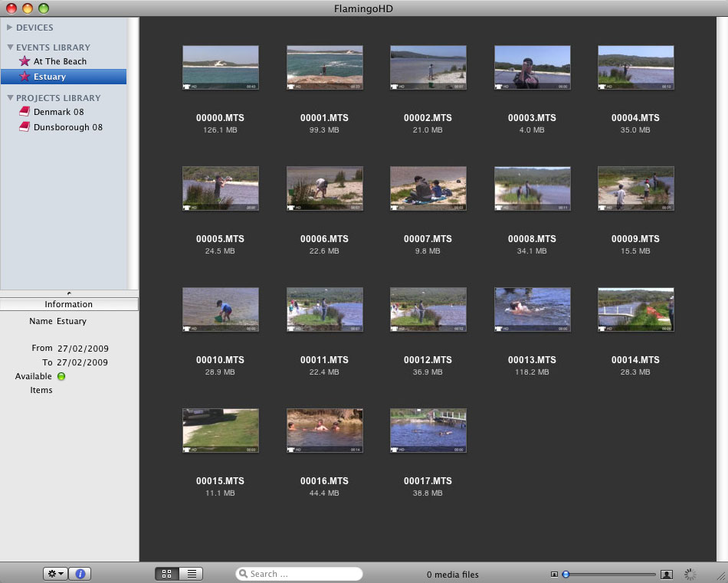This screenshot has width=728, height=583.
Task: Select the 00000.MTS clip thumbnail
Action: pos(221,67)
